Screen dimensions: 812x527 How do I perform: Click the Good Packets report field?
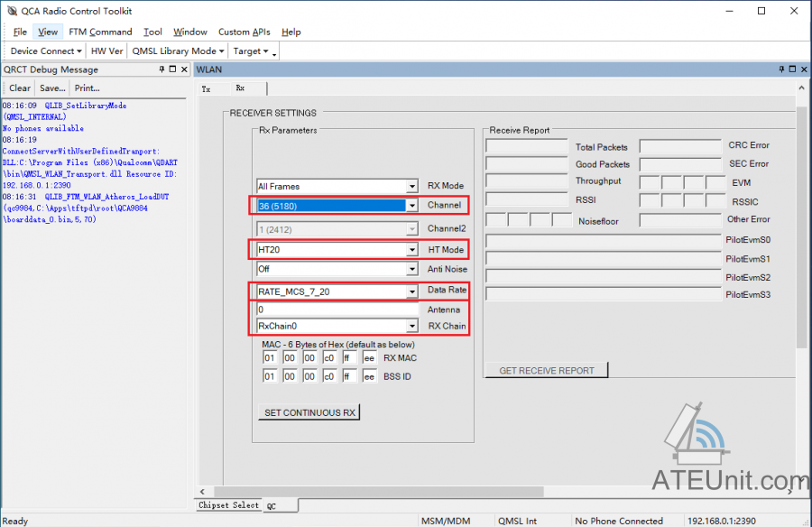pos(527,164)
